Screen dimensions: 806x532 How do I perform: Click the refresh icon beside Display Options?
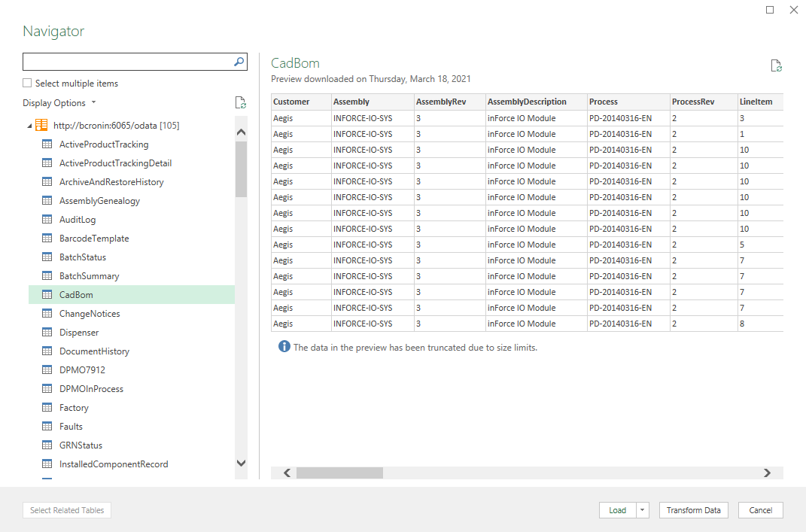pyautogui.click(x=240, y=102)
